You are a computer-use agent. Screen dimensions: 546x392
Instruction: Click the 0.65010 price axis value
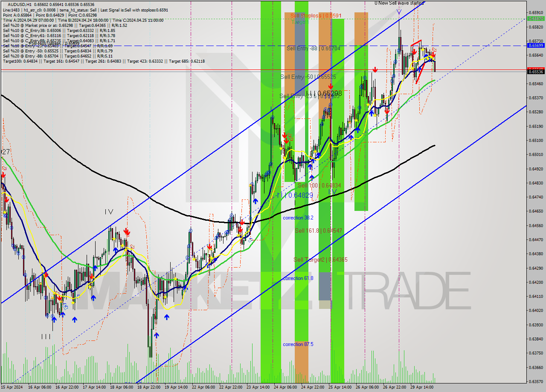pos(536,154)
